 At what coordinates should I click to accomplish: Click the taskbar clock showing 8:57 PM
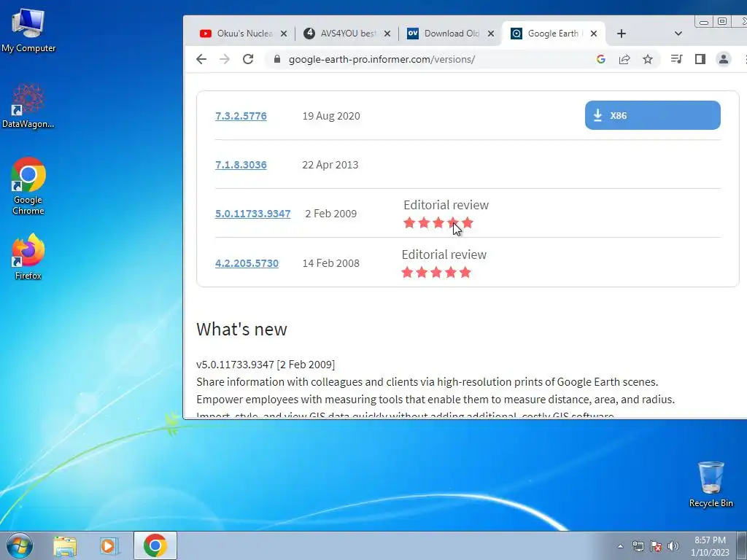click(710, 546)
